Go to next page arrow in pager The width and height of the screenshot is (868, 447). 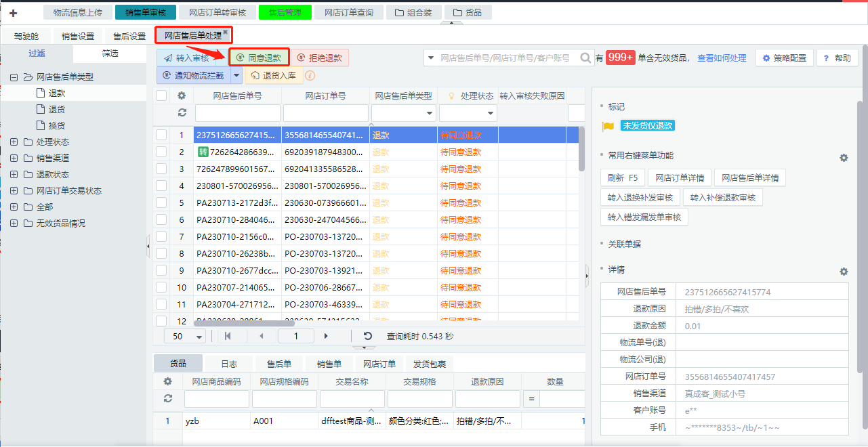coord(326,336)
